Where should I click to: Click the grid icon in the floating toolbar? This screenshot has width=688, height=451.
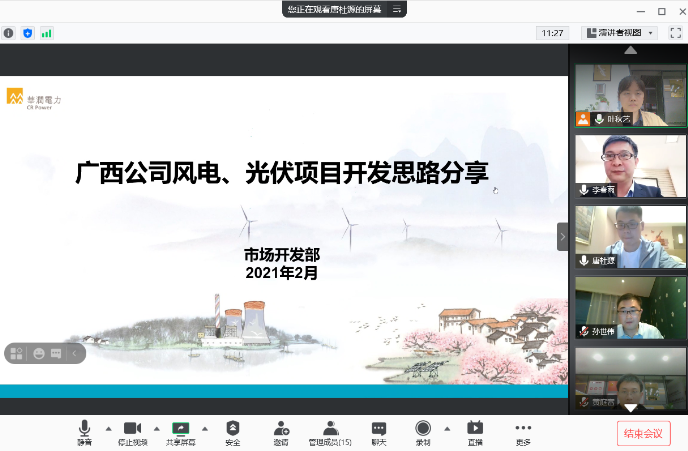click(16, 354)
